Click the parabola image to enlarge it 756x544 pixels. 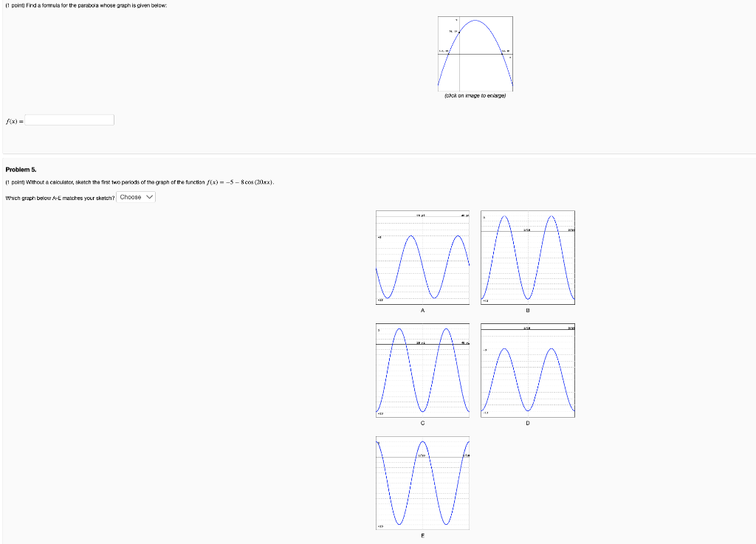(475, 52)
